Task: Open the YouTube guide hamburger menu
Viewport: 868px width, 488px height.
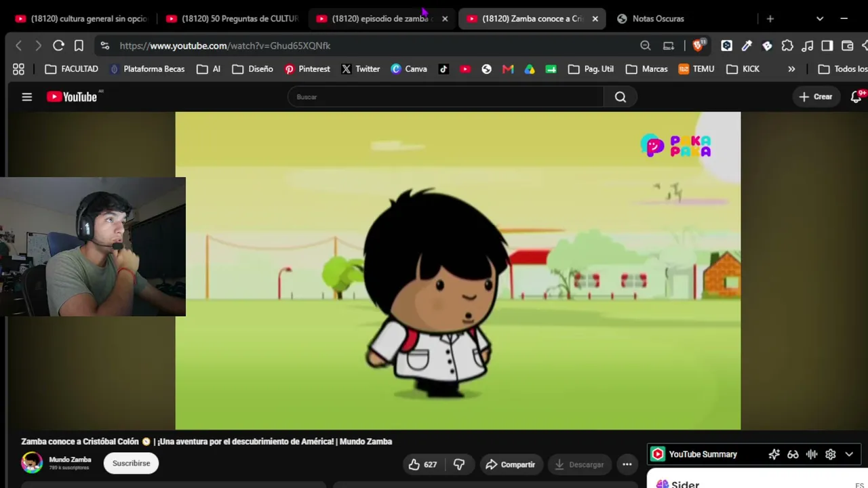Action: click(x=27, y=97)
